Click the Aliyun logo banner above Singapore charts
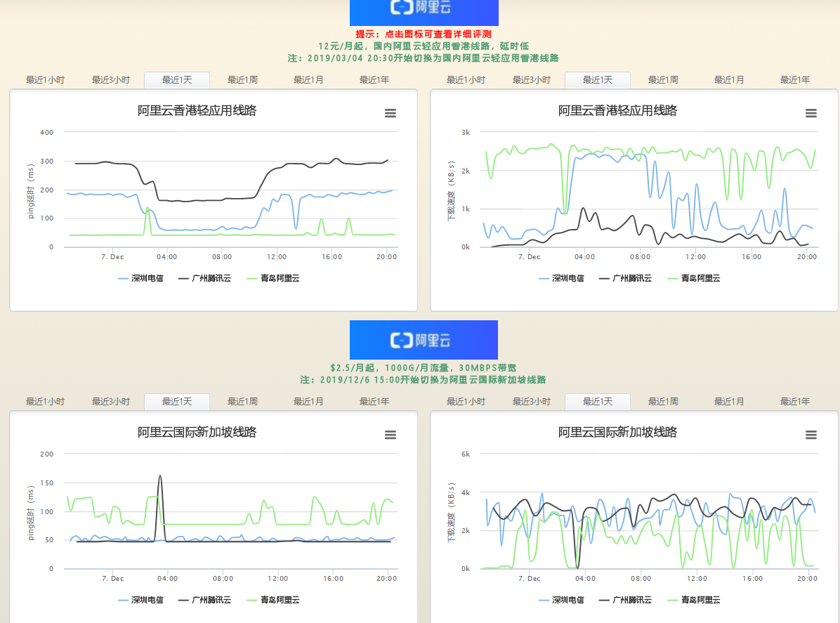Screen dimensions: 840x623 [424, 340]
